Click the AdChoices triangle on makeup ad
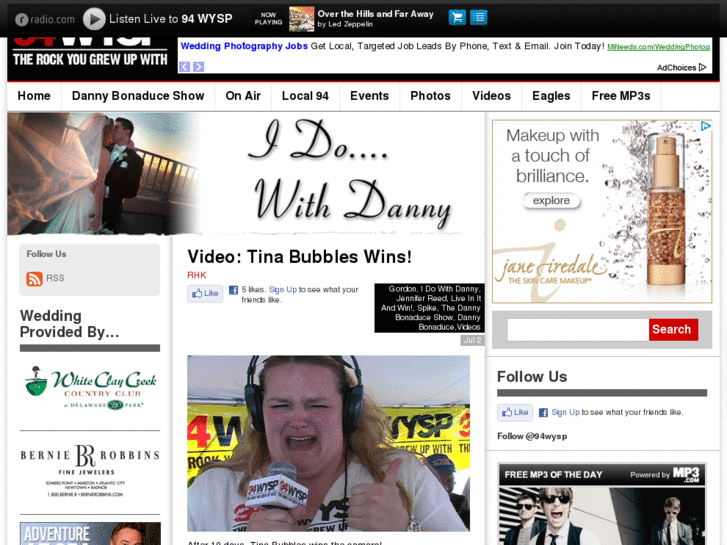727x545 pixels. (705, 126)
